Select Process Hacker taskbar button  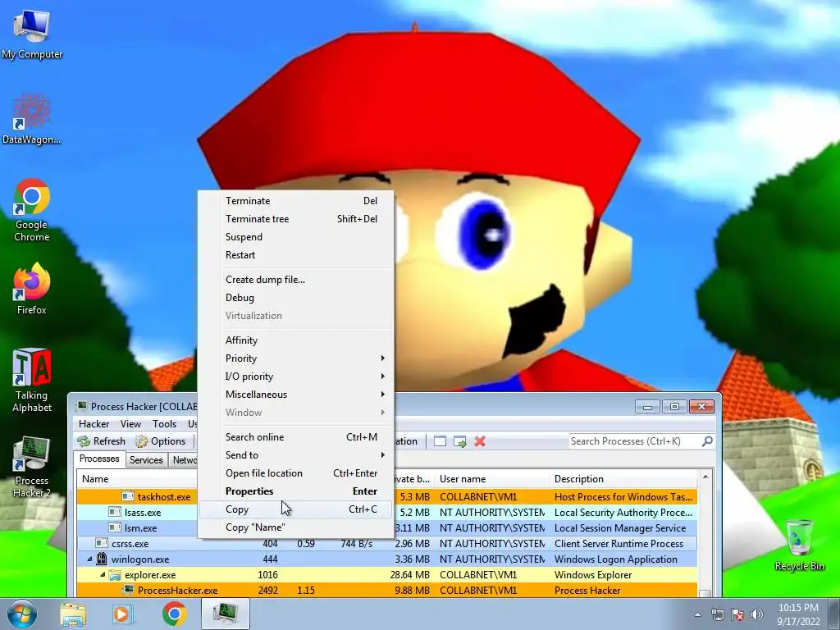[x=225, y=614]
